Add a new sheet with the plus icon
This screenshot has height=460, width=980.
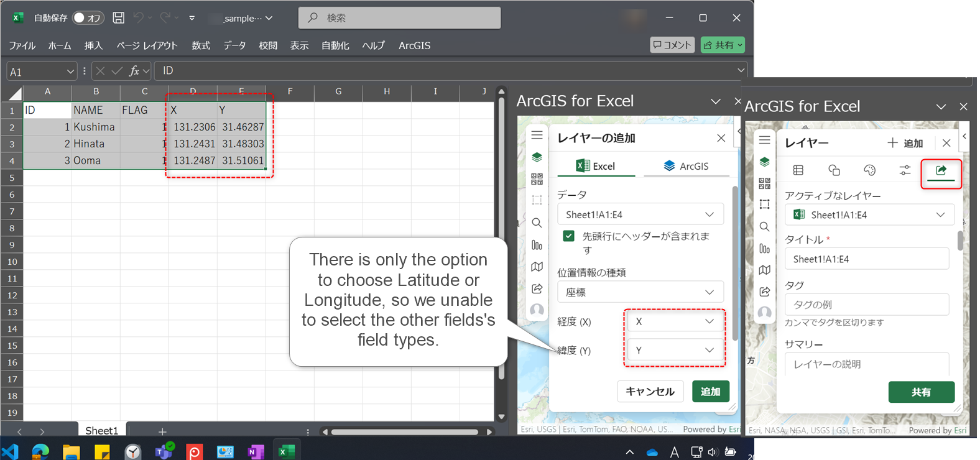click(x=162, y=431)
